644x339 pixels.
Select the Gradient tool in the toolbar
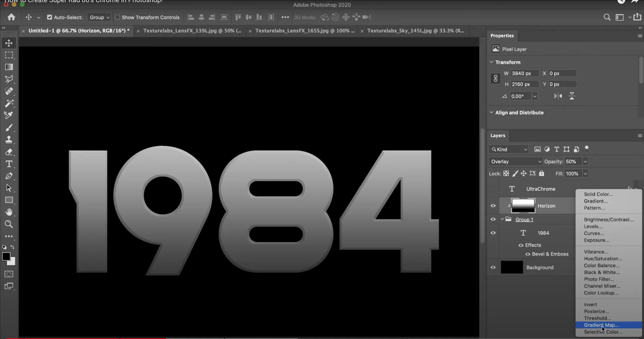(x=9, y=67)
